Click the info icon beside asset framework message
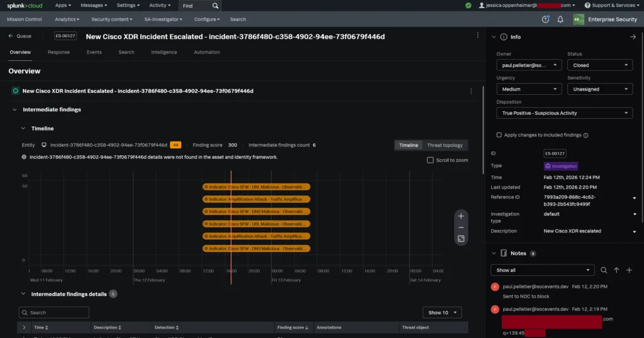This screenshot has width=644, height=338. [24, 157]
